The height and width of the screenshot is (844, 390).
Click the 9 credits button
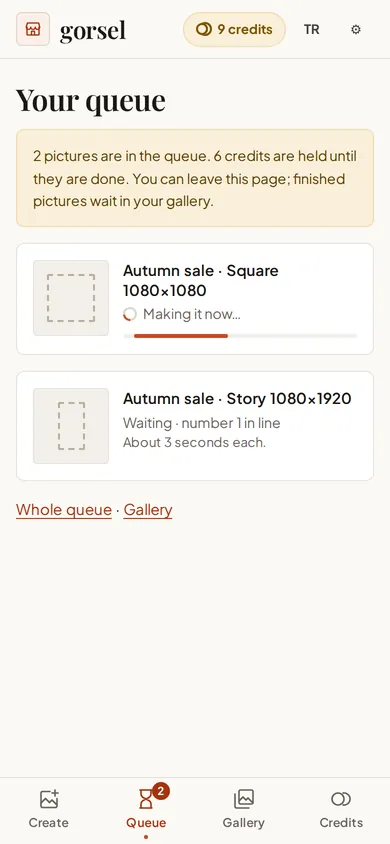[235, 30]
